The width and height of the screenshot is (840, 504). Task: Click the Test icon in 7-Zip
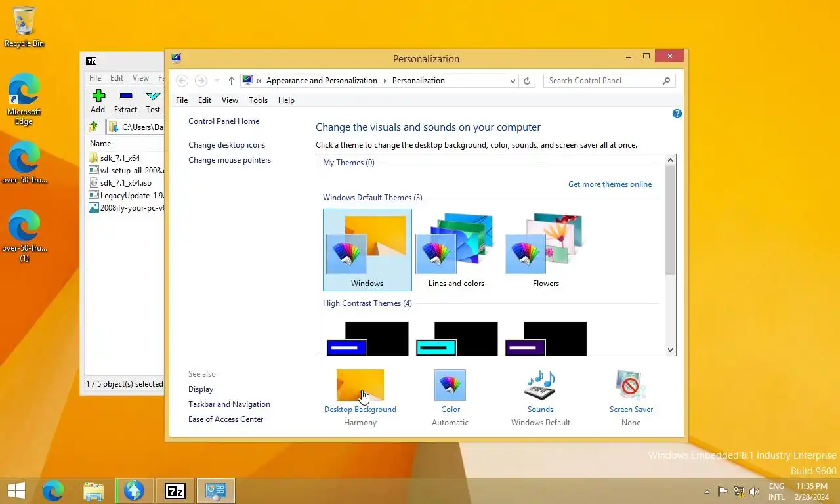click(153, 101)
